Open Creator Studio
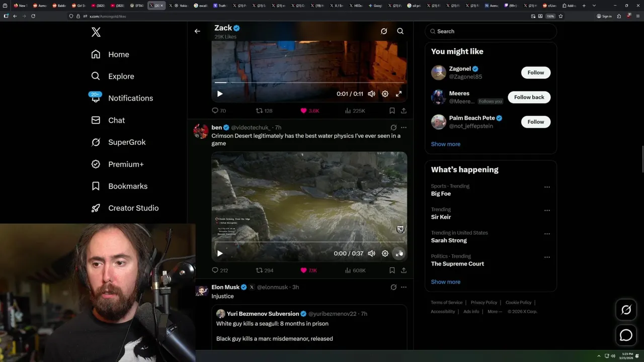The width and height of the screenshot is (644, 362). pyautogui.click(x=125, y=208)
